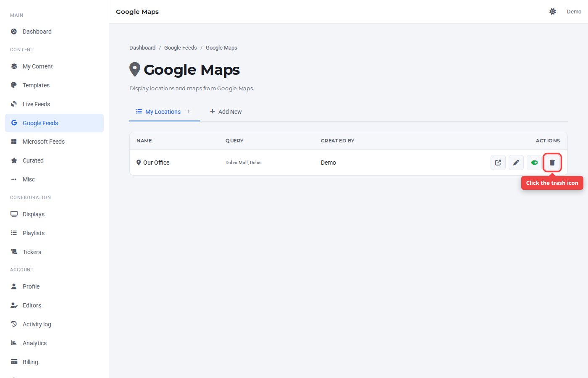This screenshot has height=378, width=588.
Task: Click the Microsoft Feeds windows icon
Action: [14, 142]
